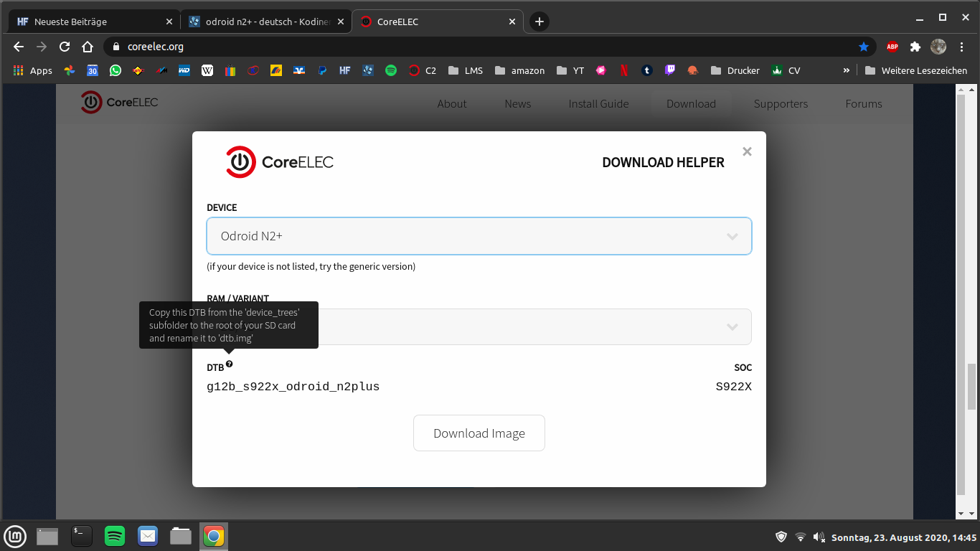Switch to the odroid n2+ Kodinerds tab

coord(265,22)
